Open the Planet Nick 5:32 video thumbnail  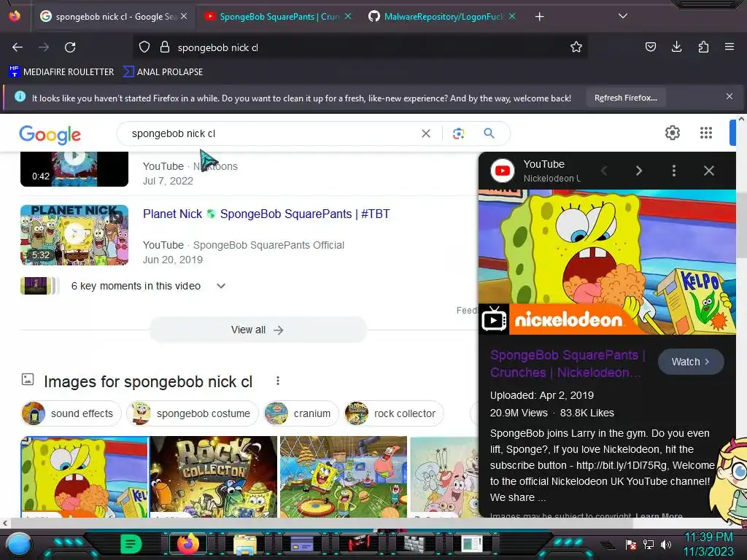pos(74,235)
